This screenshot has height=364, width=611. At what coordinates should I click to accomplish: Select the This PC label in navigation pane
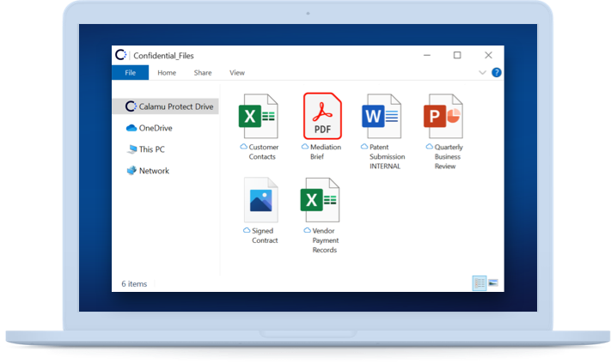pyautogui.click(x=152, y=149)
